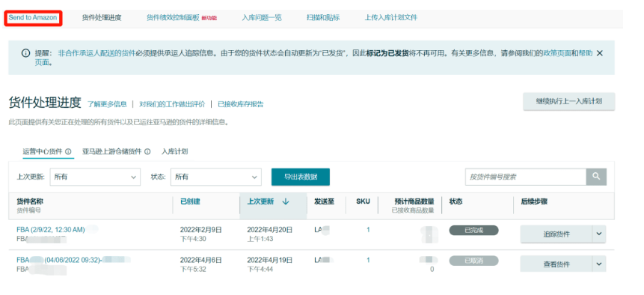644x295 pixels.
Task: Open the 状态 filter dropdown
Action: [x=216, y=177]
